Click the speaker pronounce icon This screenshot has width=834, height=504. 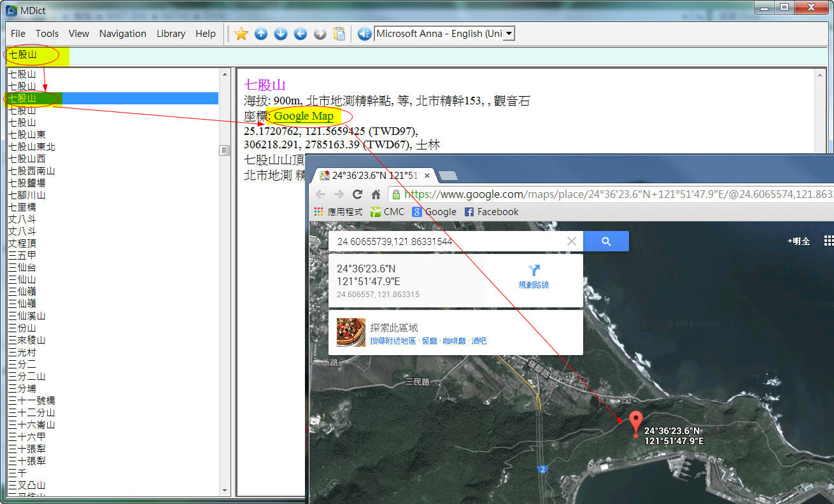pyautogui.click(x=364, y=34)
